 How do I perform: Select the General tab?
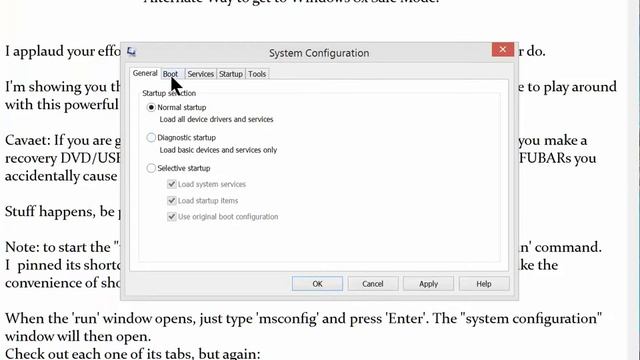[145, 73]
